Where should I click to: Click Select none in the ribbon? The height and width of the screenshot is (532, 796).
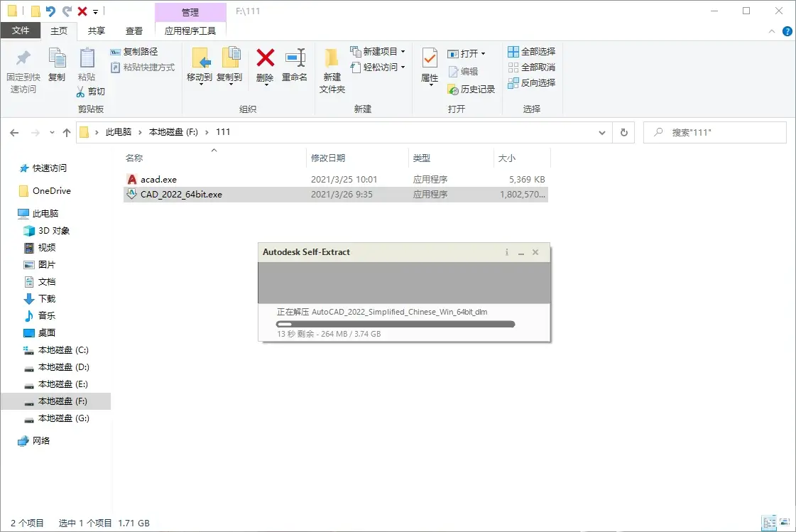coord(532,67)
